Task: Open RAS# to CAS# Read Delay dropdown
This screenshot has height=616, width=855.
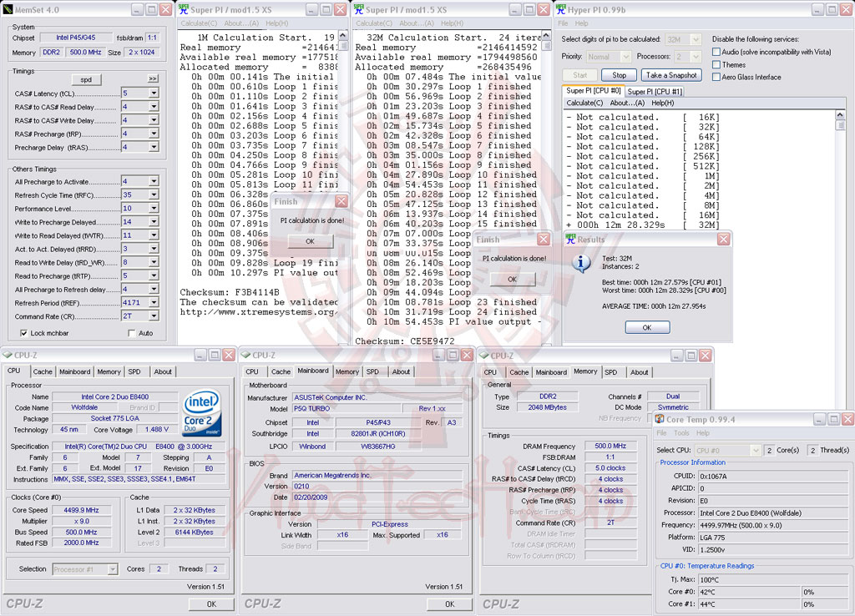Action: pos(154,107)
